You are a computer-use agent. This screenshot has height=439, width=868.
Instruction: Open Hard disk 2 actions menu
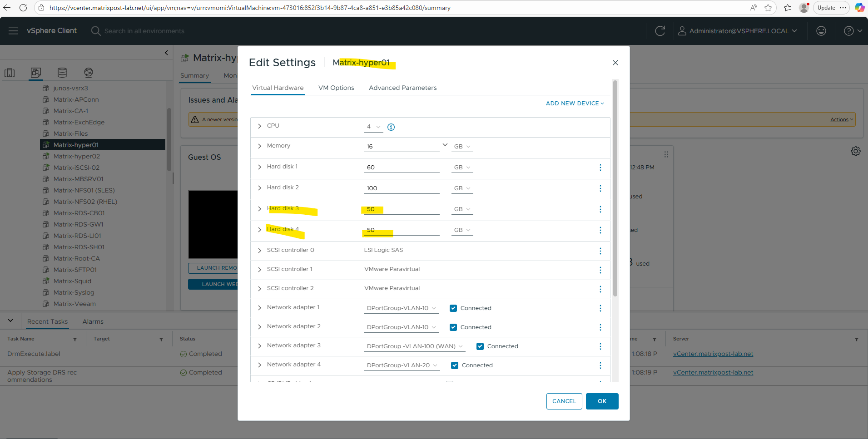coord(600,188)
